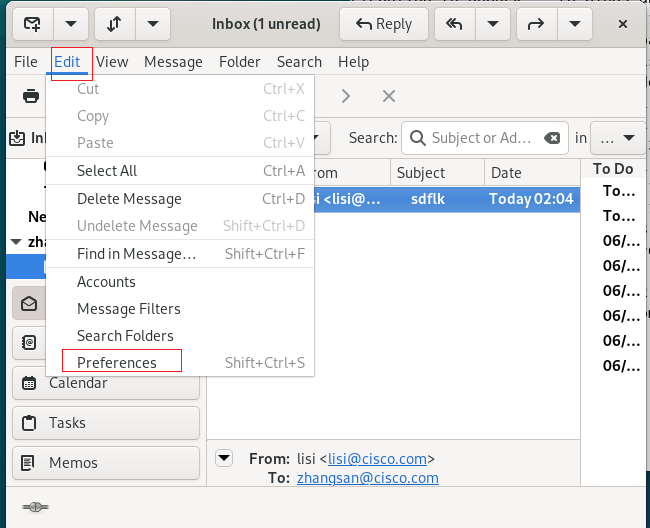Open the new item type dropdown arrow
The height and width of the screenshot is (528, 650).
[x=71, y=24]
